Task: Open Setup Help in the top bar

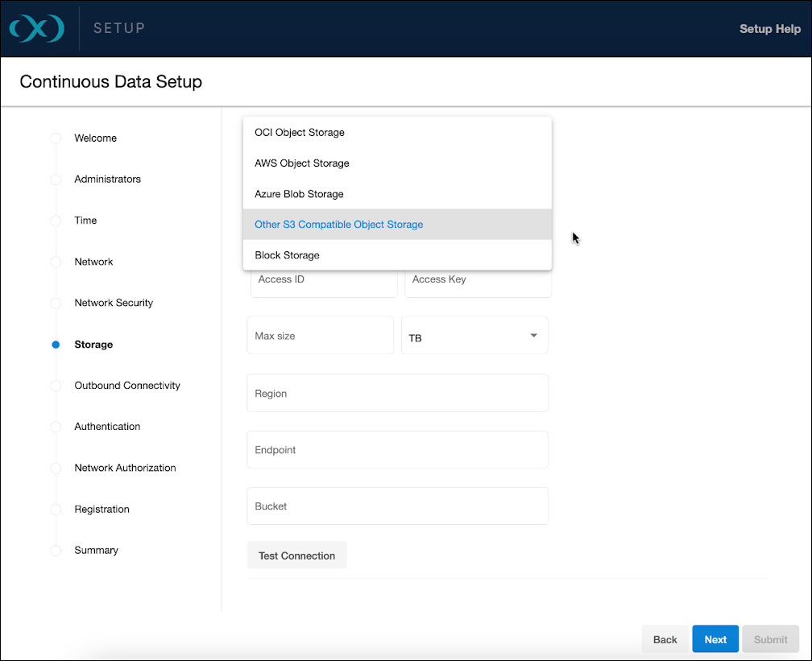Action: pos(770,28)
